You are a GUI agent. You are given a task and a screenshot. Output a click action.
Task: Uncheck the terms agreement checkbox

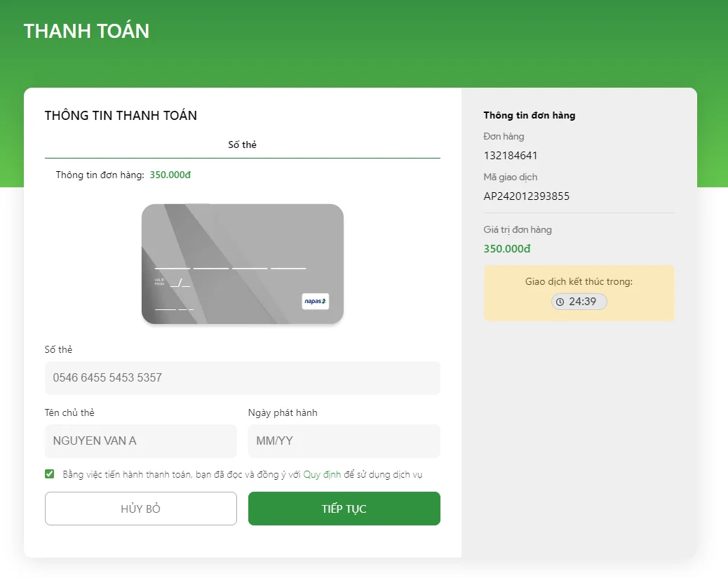(x=50, y=474)
